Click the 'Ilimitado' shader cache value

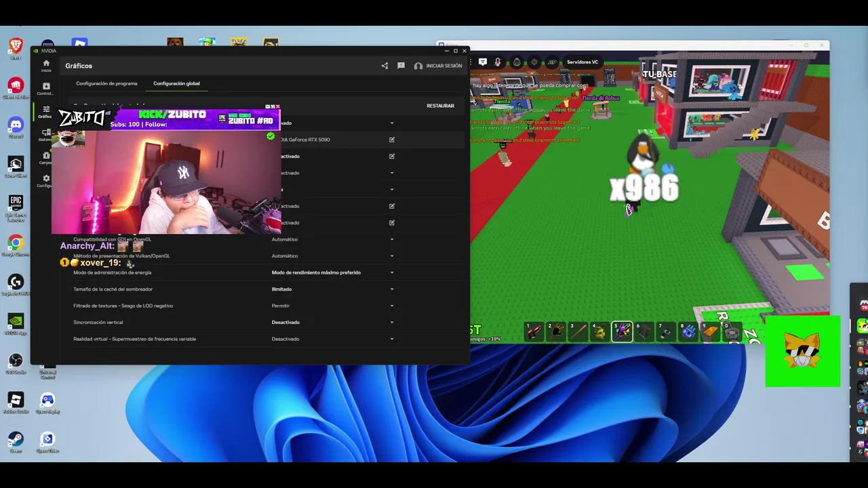click(281, 289)
